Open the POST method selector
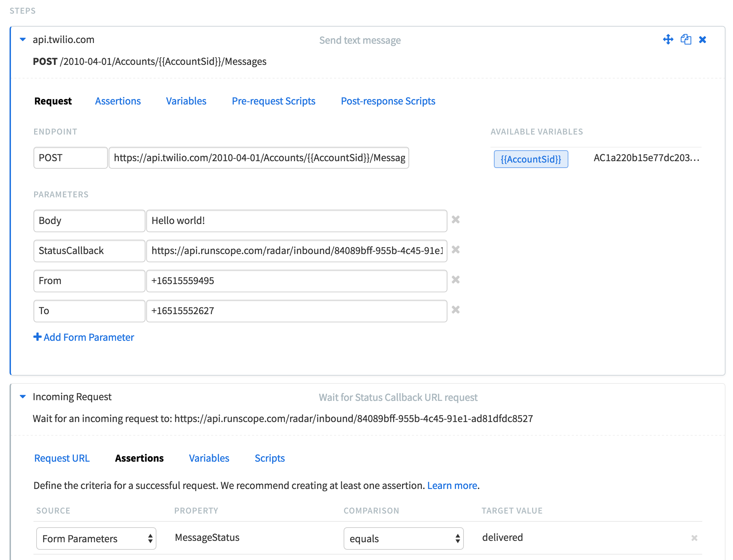733x560 pixels. [x=70, y=158]
